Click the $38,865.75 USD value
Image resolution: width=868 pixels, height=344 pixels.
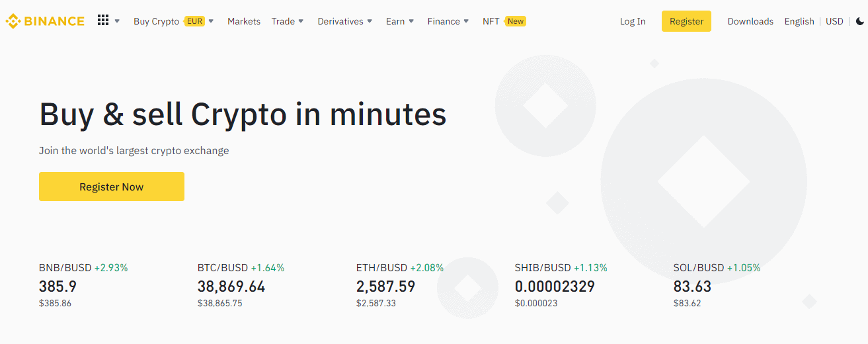(219, 304)
